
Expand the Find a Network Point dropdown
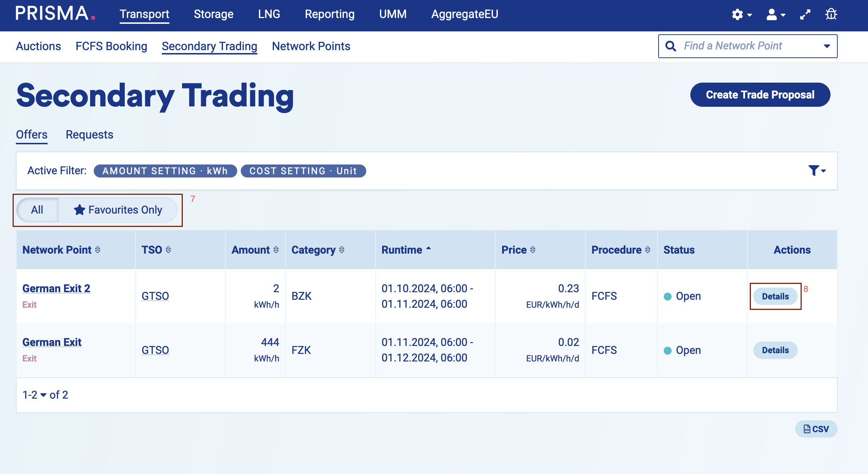pos(827,46)
